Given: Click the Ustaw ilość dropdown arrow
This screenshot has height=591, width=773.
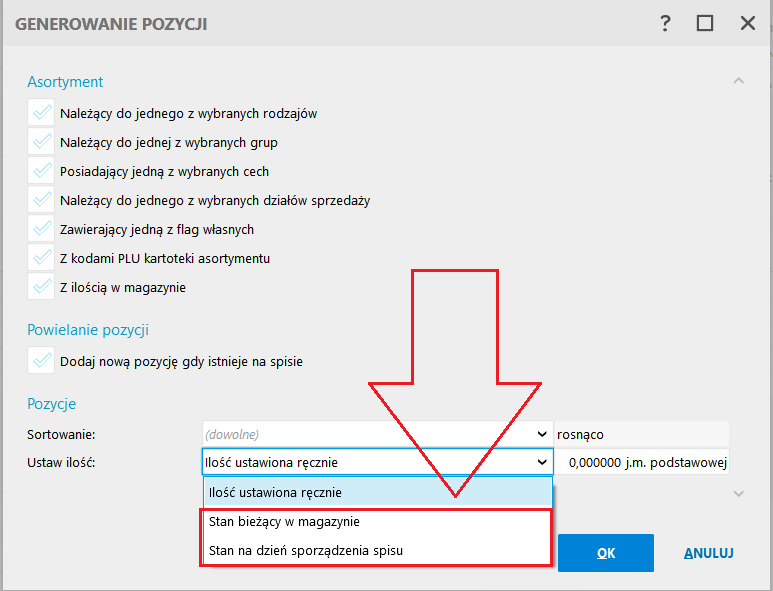Looking at the screenshot, I should pyautogui.click(x=542, y=462).
